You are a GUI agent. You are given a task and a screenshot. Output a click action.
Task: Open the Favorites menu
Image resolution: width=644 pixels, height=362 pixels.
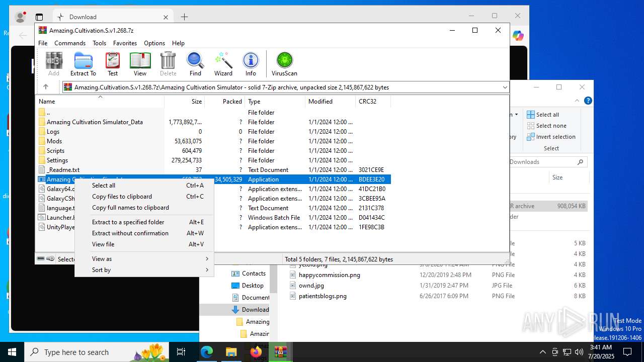pos(125,43)
